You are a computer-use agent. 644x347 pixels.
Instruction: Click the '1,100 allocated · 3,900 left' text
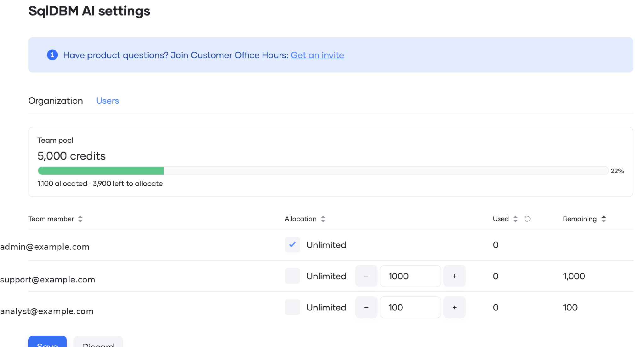pyautogui.click(x=100, y=183)
